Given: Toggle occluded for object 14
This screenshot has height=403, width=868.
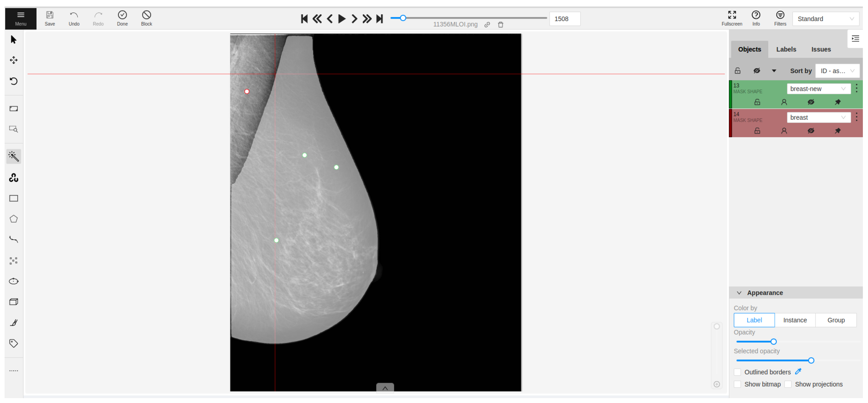Looking at the screenshot, I should 784,131.
